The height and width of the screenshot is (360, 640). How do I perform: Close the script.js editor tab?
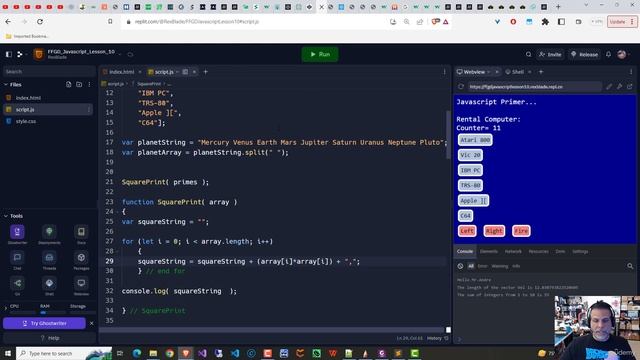[x=194, y=72]
